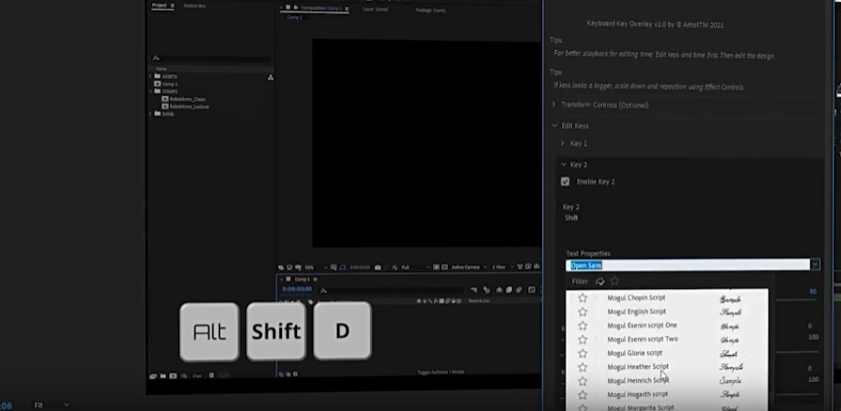Viewport: 841px width, 411px height.
Task: Open the font dropdown arrow
Action: coord(815,265)
